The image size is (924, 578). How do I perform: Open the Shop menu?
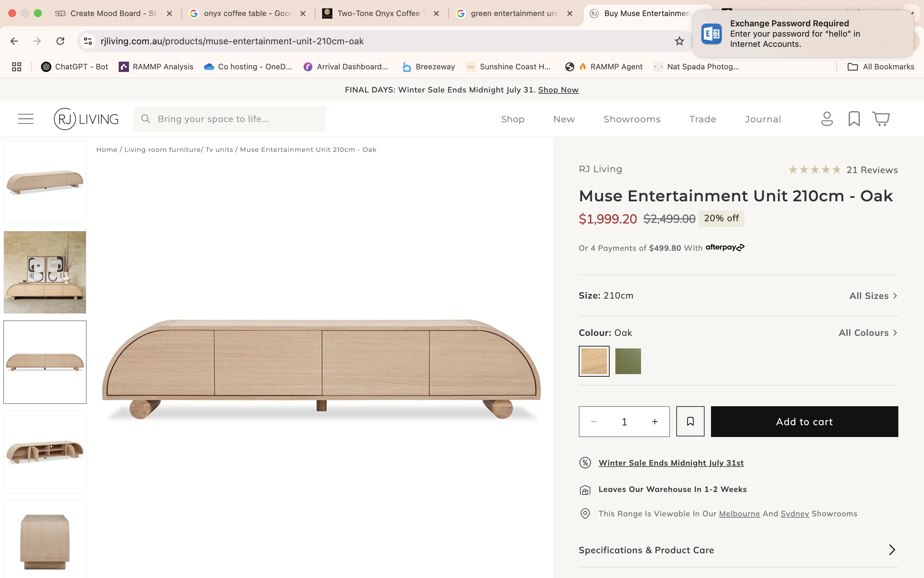[x=512, y=119]
